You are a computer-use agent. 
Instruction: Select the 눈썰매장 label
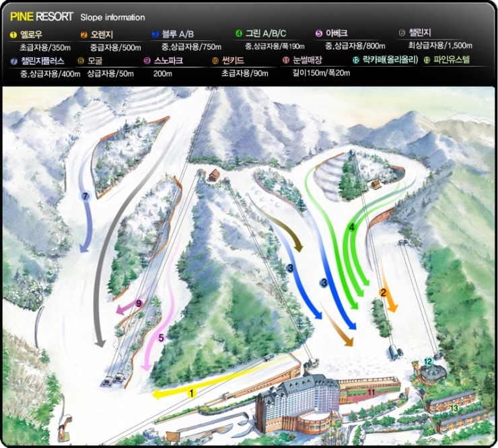[308, 60]
